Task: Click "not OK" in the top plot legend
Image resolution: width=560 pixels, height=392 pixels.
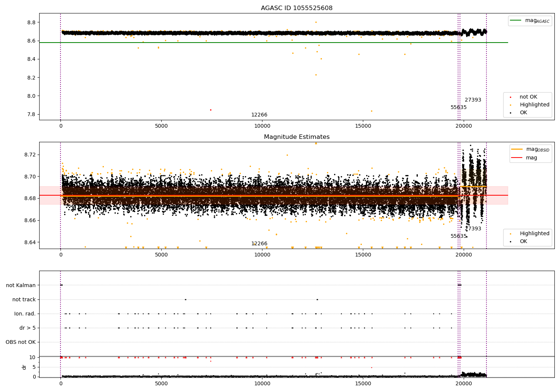Action: (528, 97)
